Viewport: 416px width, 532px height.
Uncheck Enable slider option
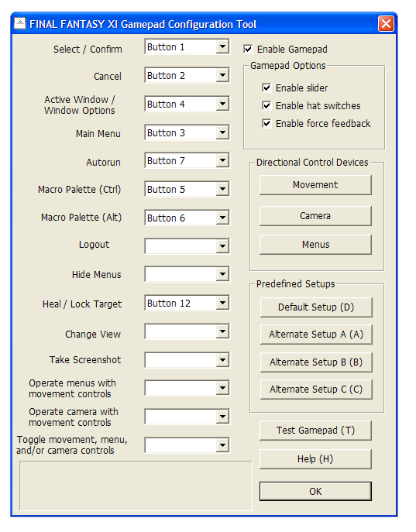[266, 88]
